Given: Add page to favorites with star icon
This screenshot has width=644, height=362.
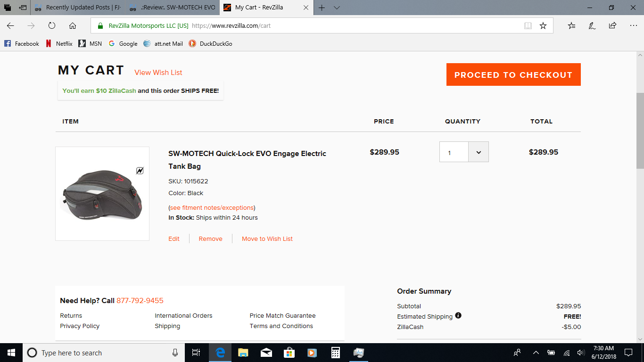Looking at the screenshot, I should [543, 25].
